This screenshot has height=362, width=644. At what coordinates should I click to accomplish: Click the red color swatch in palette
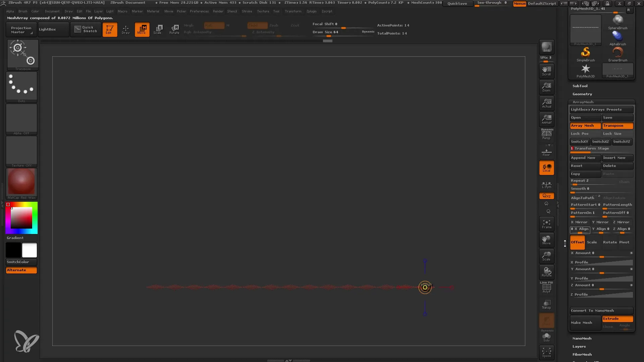(8, 204)
